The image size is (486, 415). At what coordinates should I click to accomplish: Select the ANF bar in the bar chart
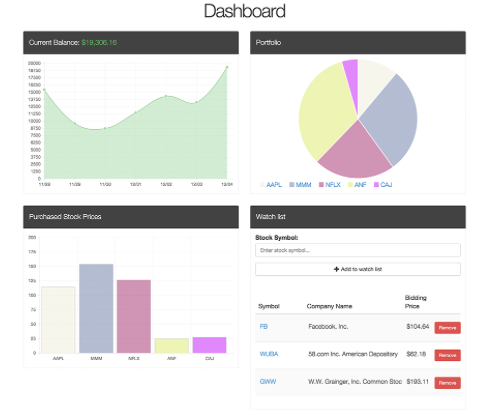(x=172, y=346)
